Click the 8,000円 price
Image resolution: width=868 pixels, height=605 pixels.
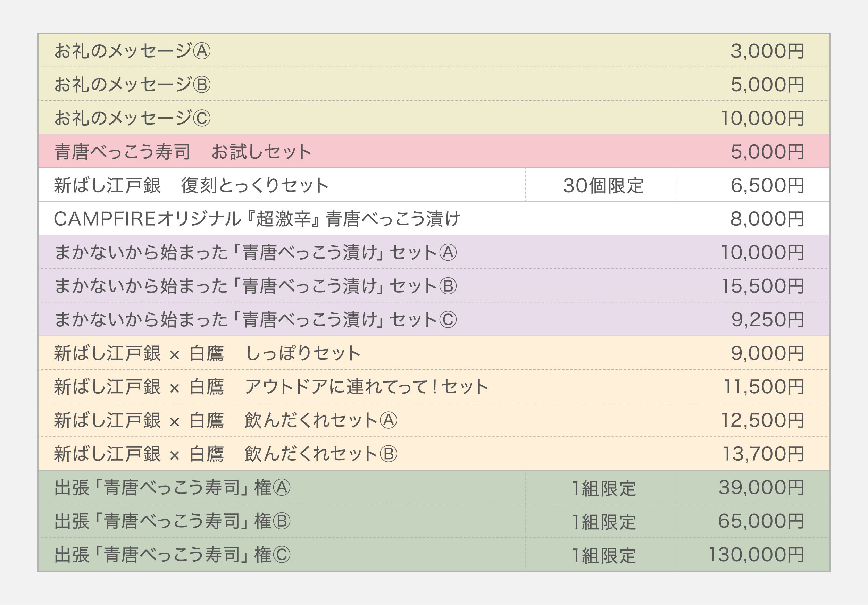(767, 219)
